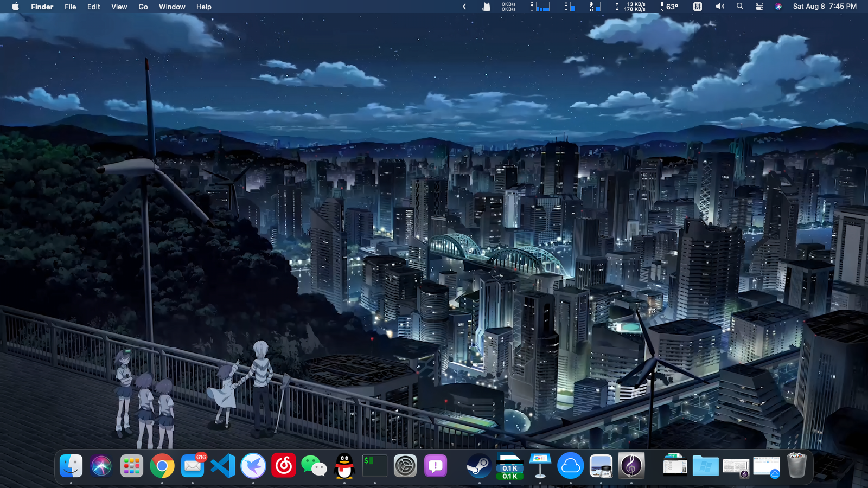The width and height of the screenshot is (868, 488).
Task: Open Terminal from the dock
Action: click(374, 466)
